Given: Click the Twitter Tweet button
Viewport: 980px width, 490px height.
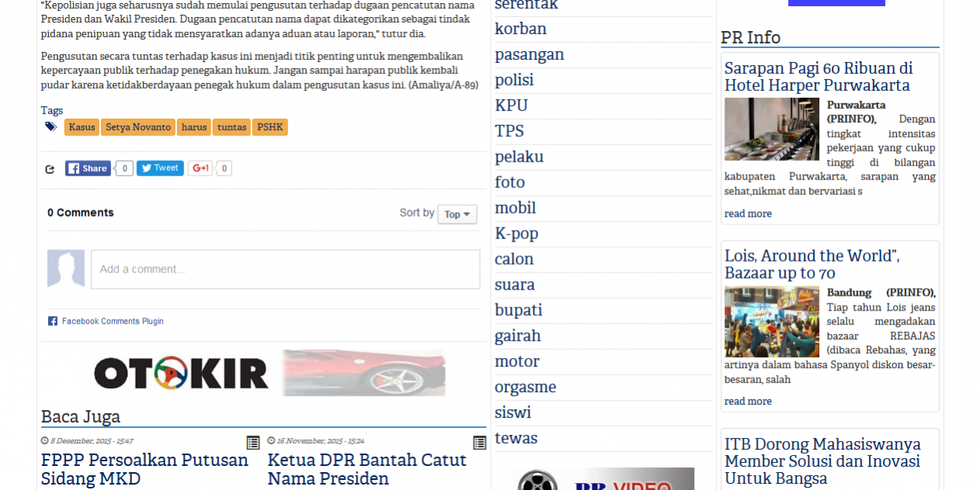Looking at the screenshot, I should pos(160,168).
